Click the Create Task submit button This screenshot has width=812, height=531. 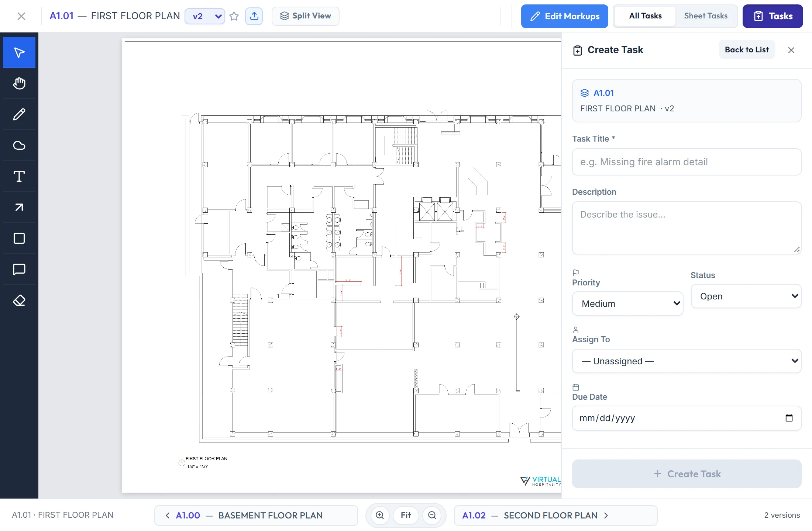pyautogui.click(x=687, y=474)
